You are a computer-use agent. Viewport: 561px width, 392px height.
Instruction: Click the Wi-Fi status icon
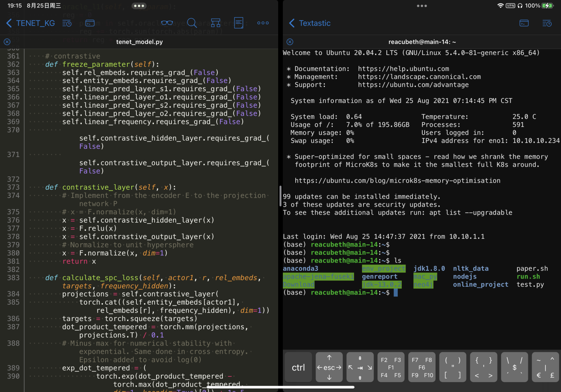pos(500,5)
